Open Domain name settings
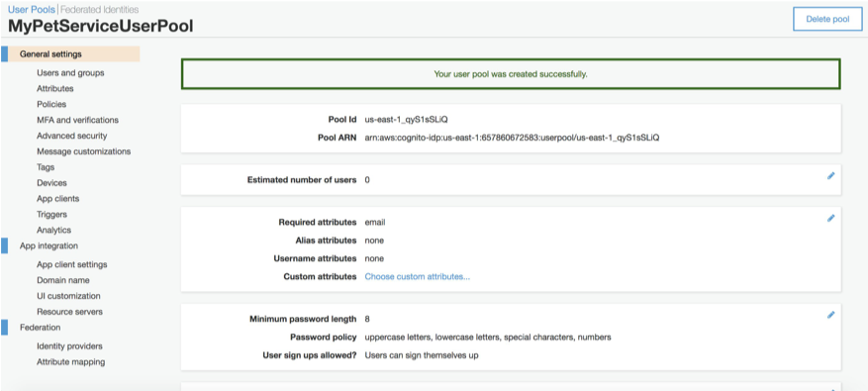This screenshot has width=868, height=391. (63, 280)
